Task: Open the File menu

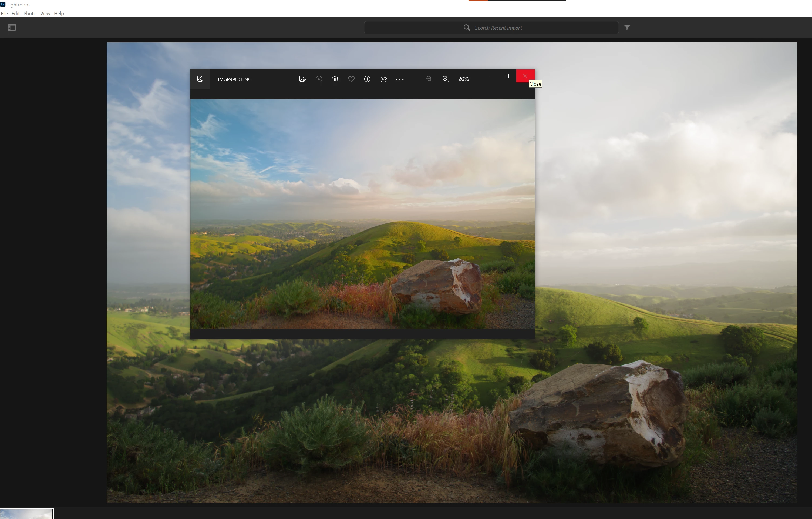Action: coord(4,14)
